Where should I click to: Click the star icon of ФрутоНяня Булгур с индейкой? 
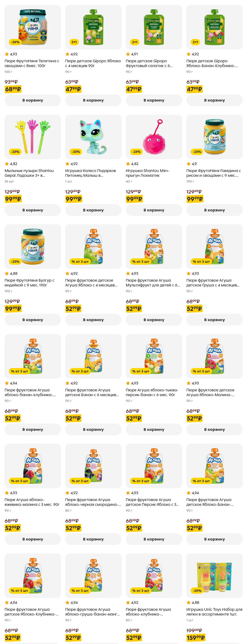click(x=7, y=274)
